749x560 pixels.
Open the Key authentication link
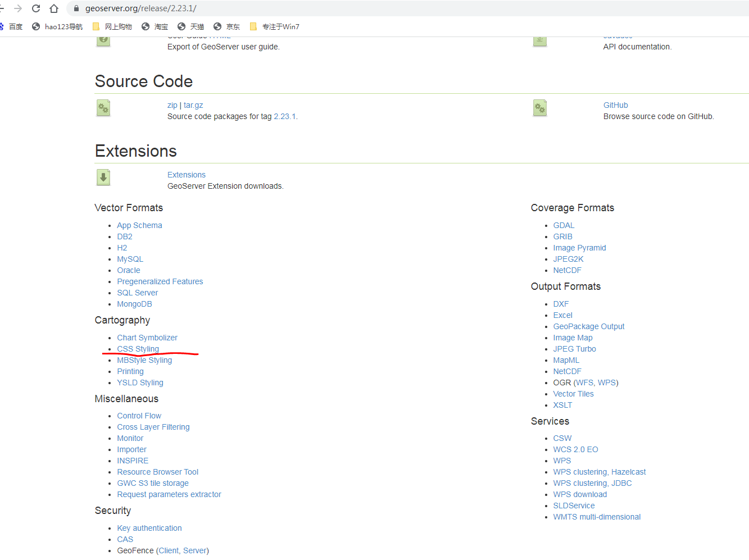(149, 528)
